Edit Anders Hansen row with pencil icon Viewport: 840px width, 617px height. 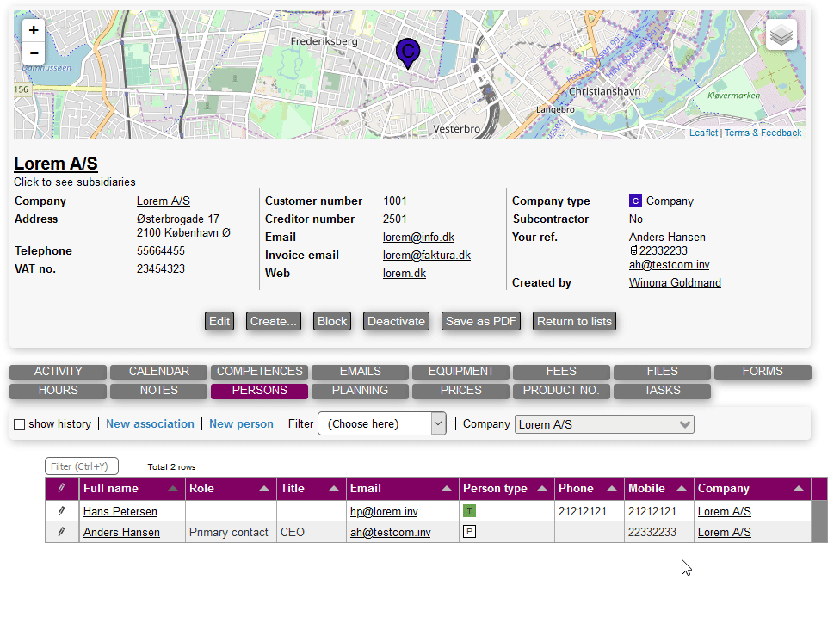[61, 532]
